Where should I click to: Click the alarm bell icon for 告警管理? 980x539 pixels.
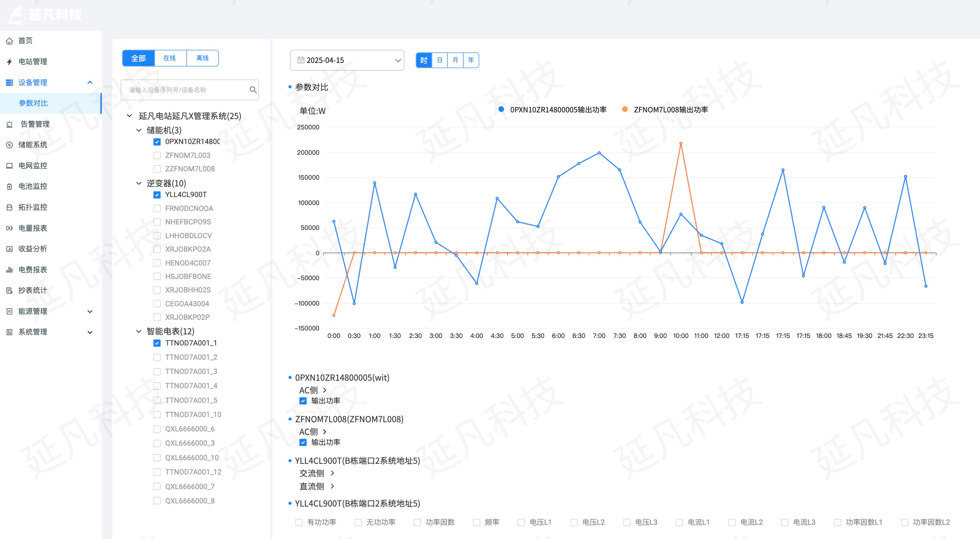[9, 124]
